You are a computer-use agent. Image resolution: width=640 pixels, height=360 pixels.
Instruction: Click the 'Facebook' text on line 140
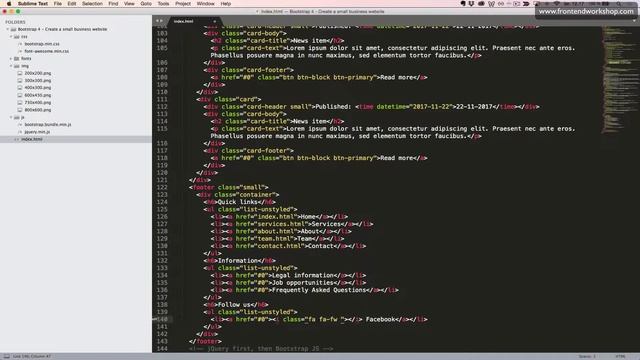[x=380, y=319]
